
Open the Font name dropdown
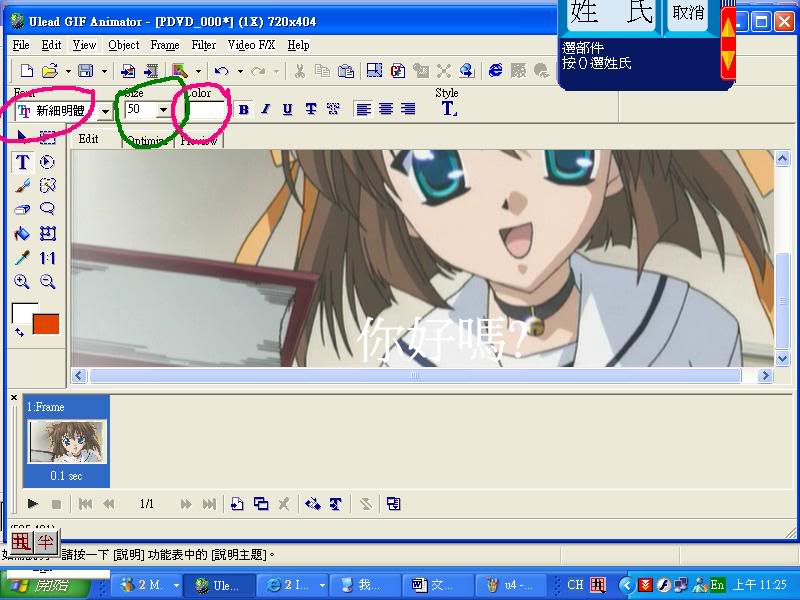tap(105, 111)
